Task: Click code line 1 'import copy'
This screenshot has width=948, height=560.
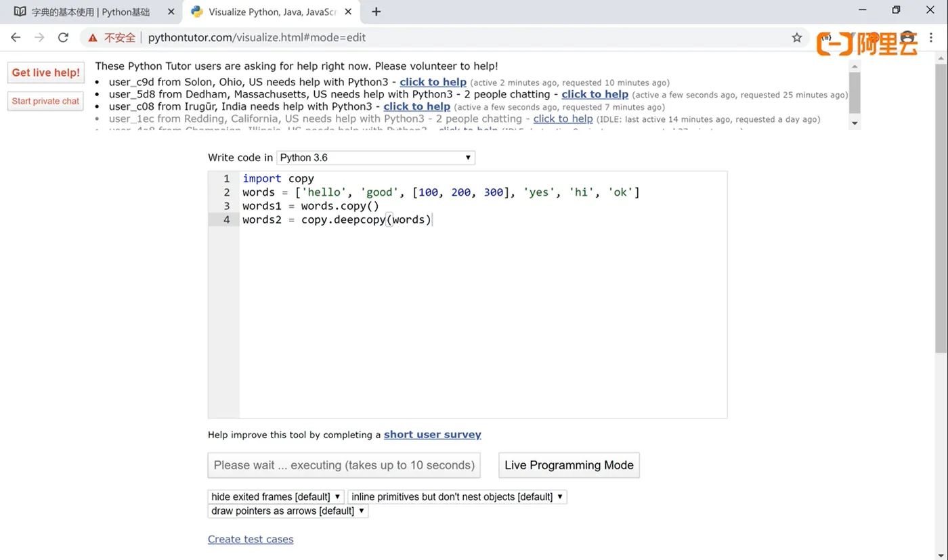Action: click(278, 179)
